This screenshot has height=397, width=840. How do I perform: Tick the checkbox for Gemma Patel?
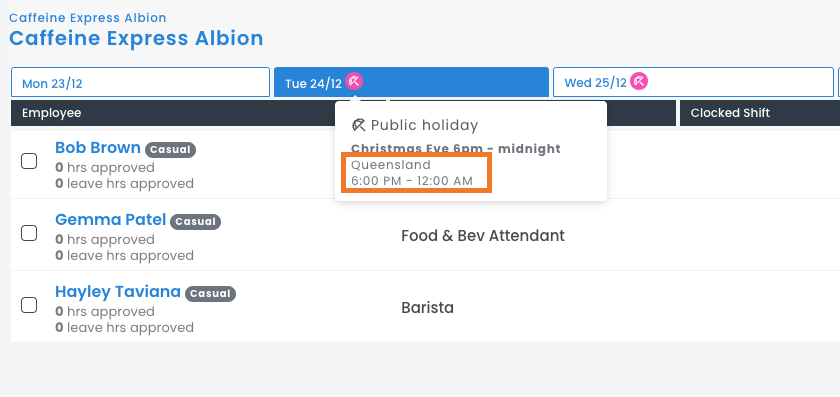coord(29,233)
